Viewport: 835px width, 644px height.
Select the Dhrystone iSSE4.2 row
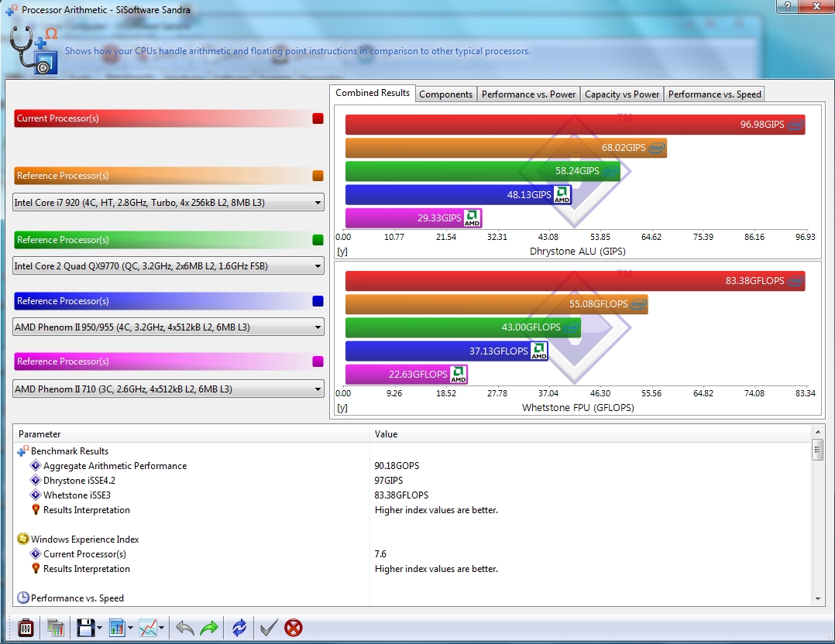tap(412, 480)
